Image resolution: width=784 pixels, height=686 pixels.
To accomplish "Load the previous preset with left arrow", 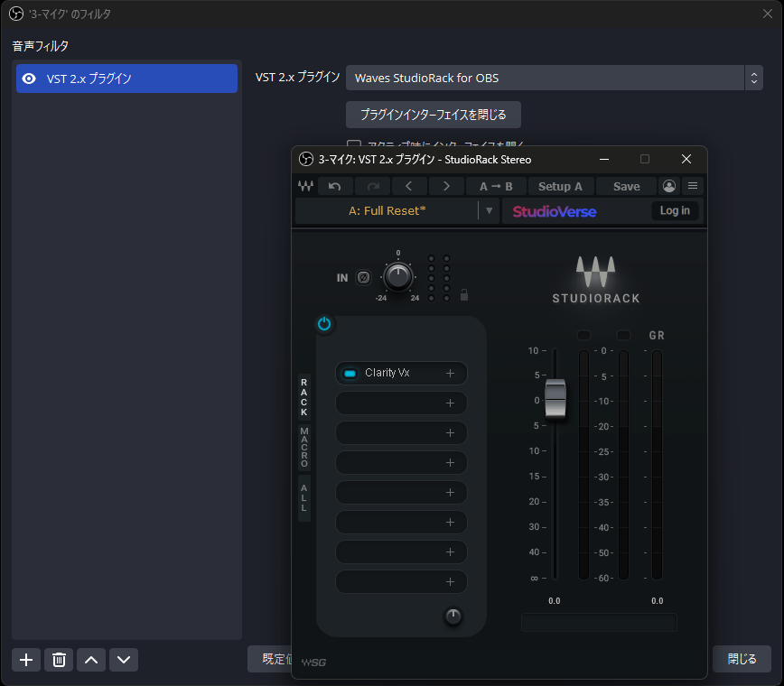I will (409, 186).
